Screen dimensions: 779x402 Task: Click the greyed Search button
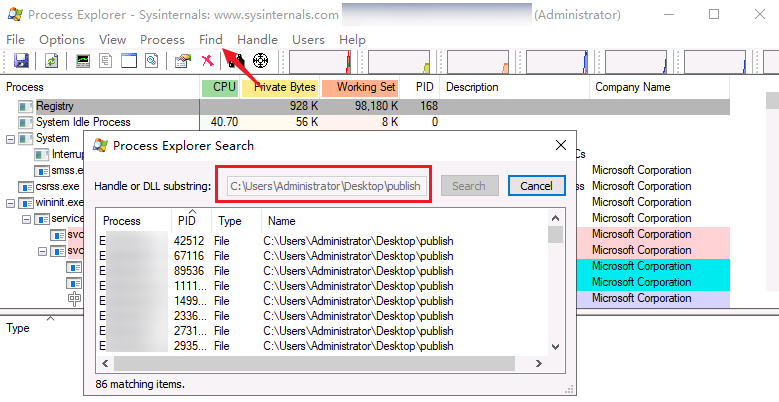(469, 186)
